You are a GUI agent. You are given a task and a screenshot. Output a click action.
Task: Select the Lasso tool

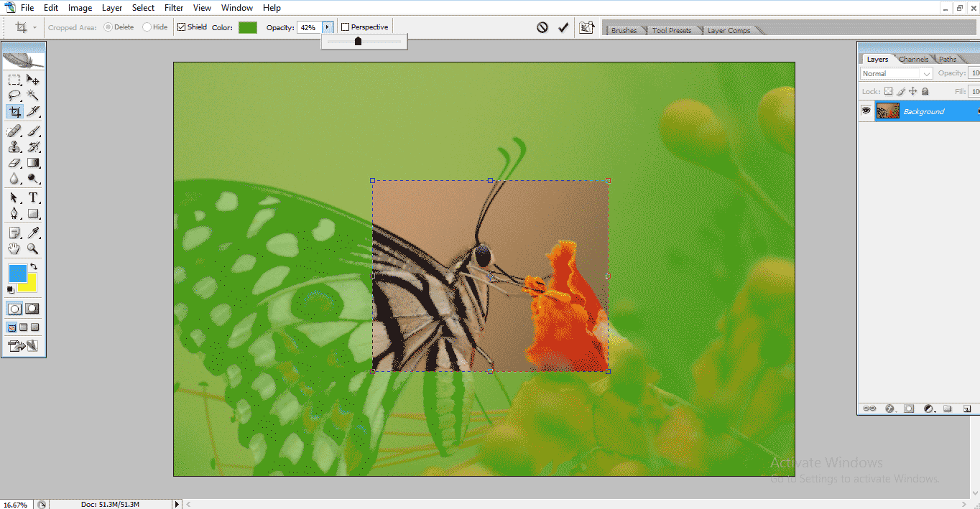pyautogui.click(x=14, y=95)
